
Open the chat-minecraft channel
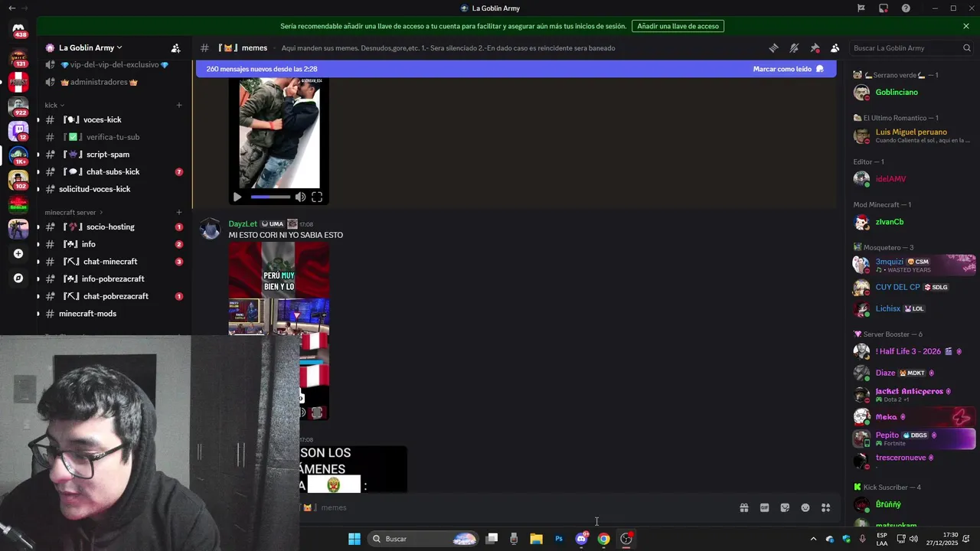(x=113, y=262)
